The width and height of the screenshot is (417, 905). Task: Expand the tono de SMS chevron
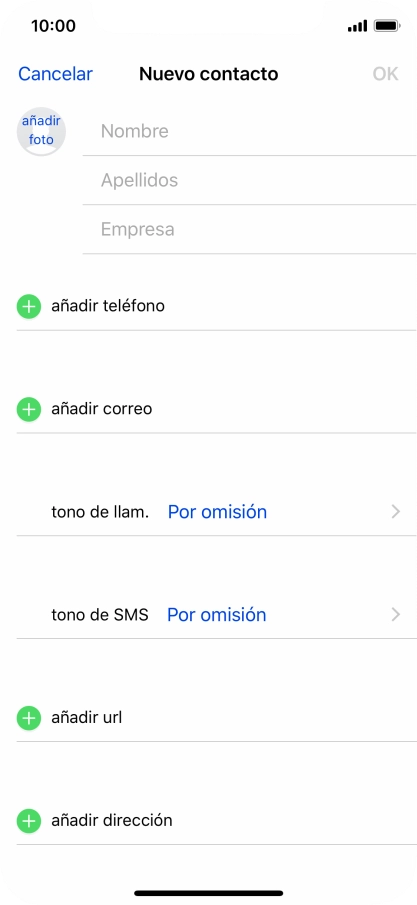coord(396,615)
